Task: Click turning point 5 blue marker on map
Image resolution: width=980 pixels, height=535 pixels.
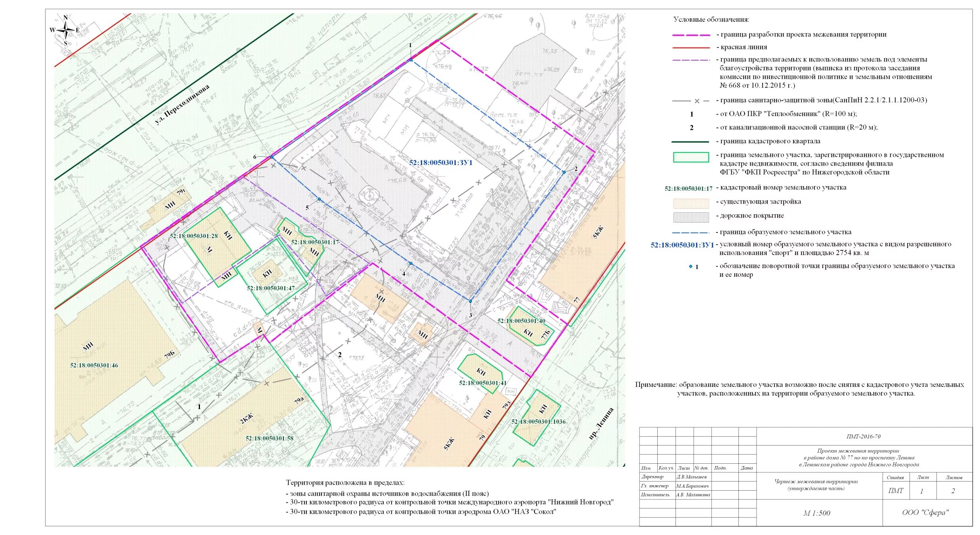Action: [x=319, y=199]
